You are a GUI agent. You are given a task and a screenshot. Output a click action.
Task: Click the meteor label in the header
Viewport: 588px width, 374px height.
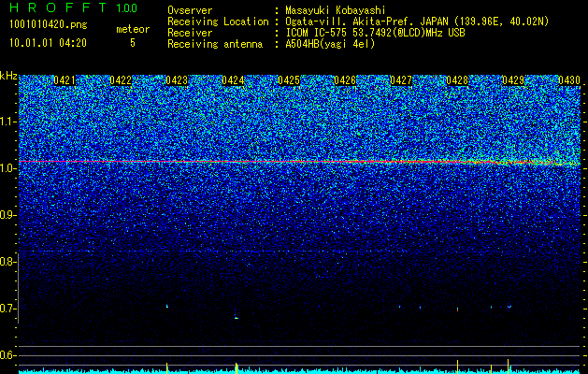133,29
